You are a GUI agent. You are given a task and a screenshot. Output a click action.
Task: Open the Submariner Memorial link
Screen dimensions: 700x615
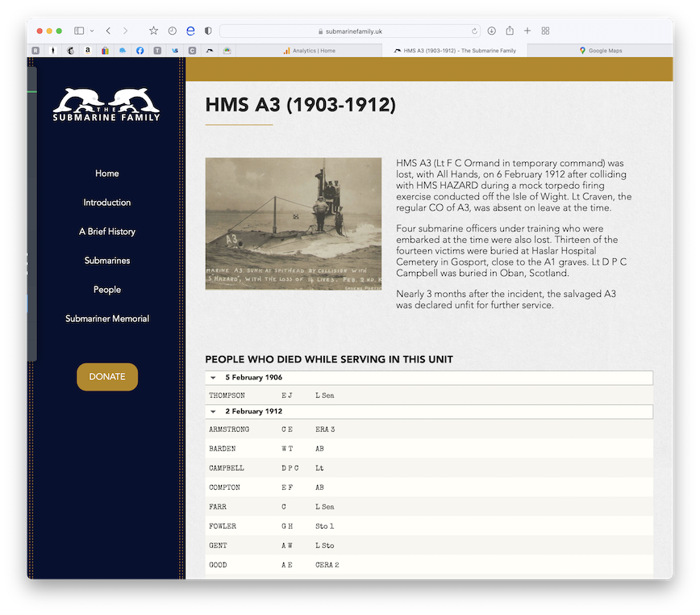(x=107, y=319)
